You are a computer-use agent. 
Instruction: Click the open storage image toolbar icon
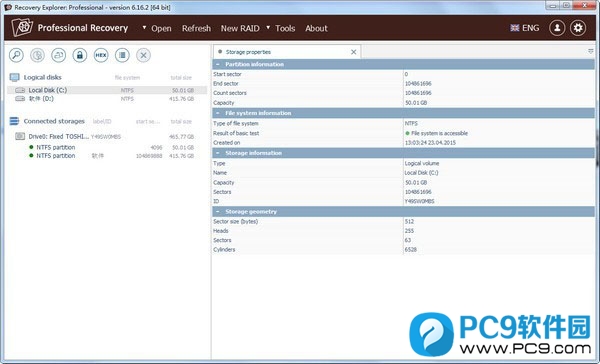[x=59, y=55]
